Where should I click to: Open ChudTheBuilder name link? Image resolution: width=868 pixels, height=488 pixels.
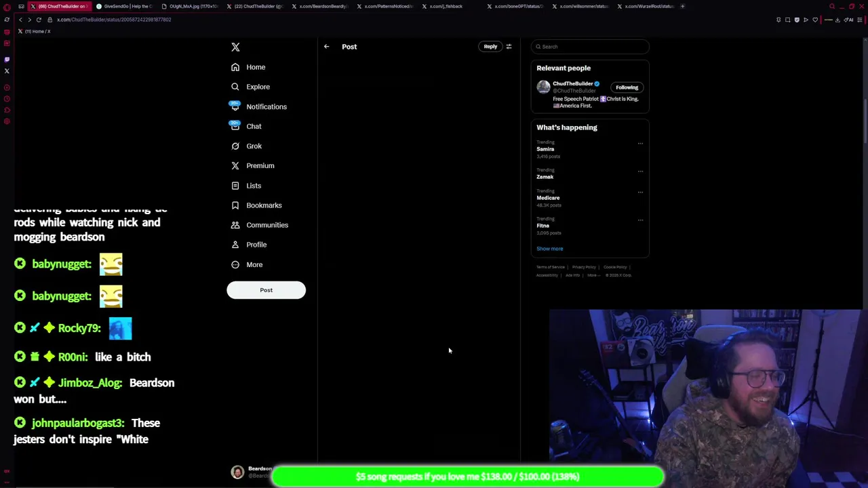[x=572, y=83]
